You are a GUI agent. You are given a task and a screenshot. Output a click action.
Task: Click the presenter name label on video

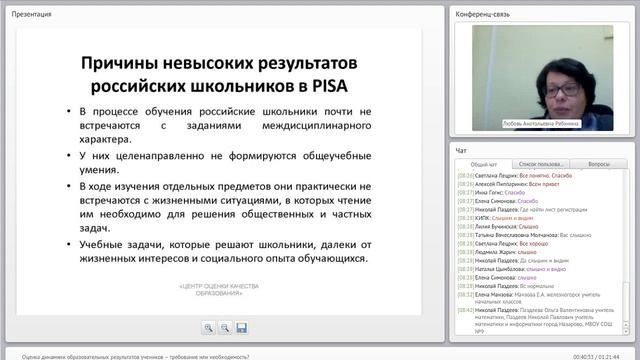point(541,124)
